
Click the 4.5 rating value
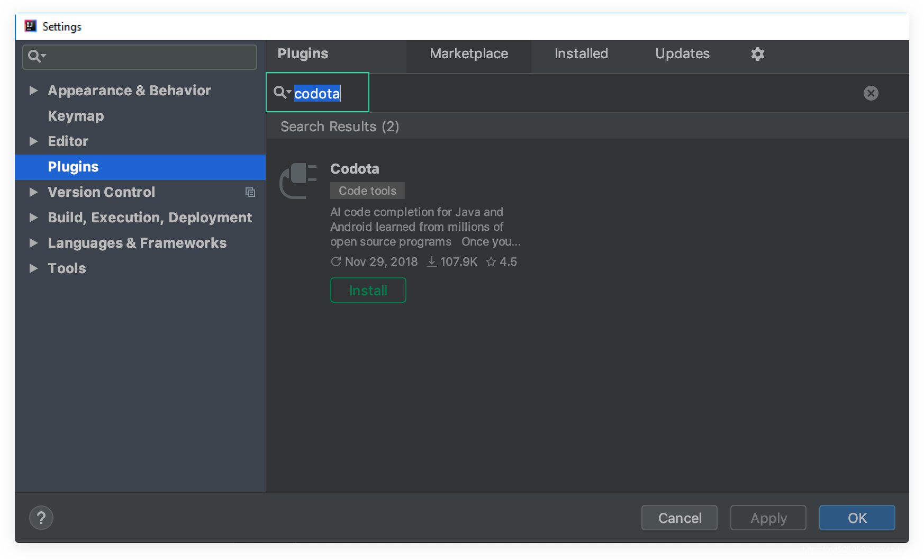click(x=508, y=262)
